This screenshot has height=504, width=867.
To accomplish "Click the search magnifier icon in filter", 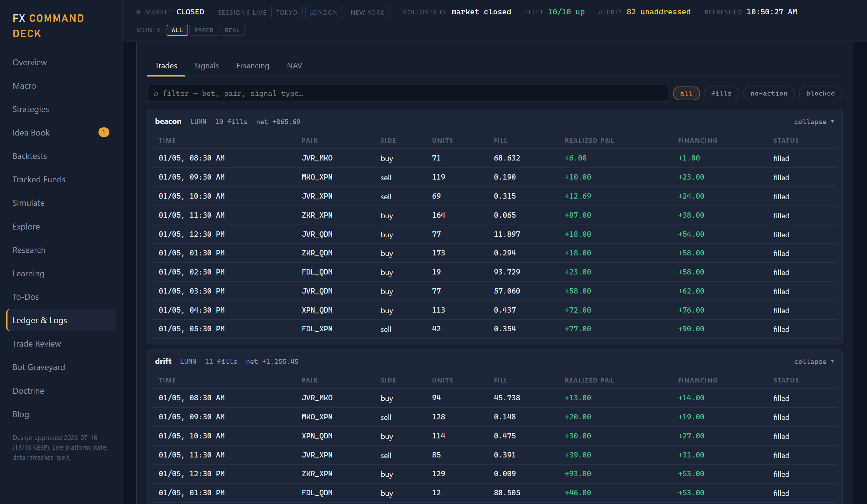I will [156, 93].
